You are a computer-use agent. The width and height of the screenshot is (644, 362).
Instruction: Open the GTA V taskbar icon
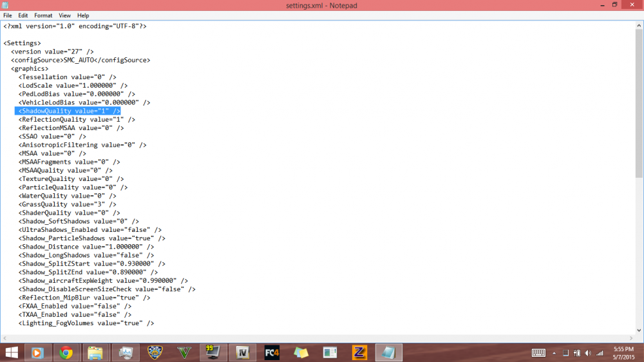coord(184,352)
